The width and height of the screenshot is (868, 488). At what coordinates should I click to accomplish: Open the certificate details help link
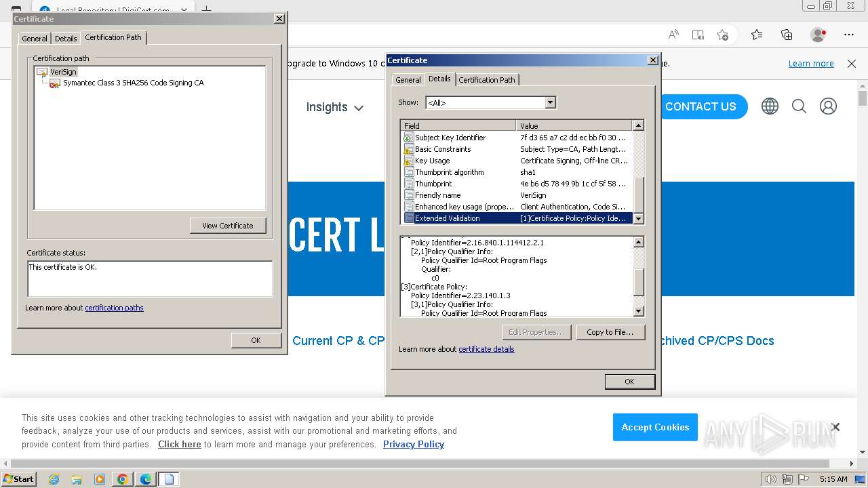pos(486,349)
